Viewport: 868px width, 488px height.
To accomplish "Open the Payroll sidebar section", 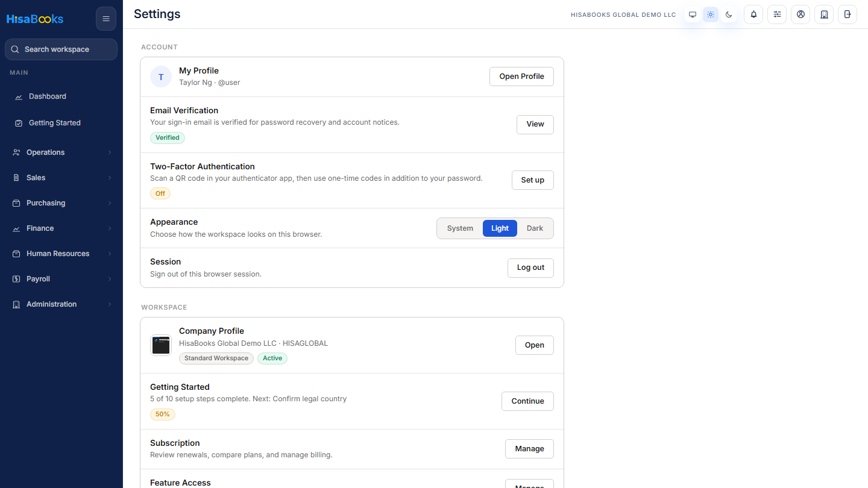I will click(x=61, y=279).
